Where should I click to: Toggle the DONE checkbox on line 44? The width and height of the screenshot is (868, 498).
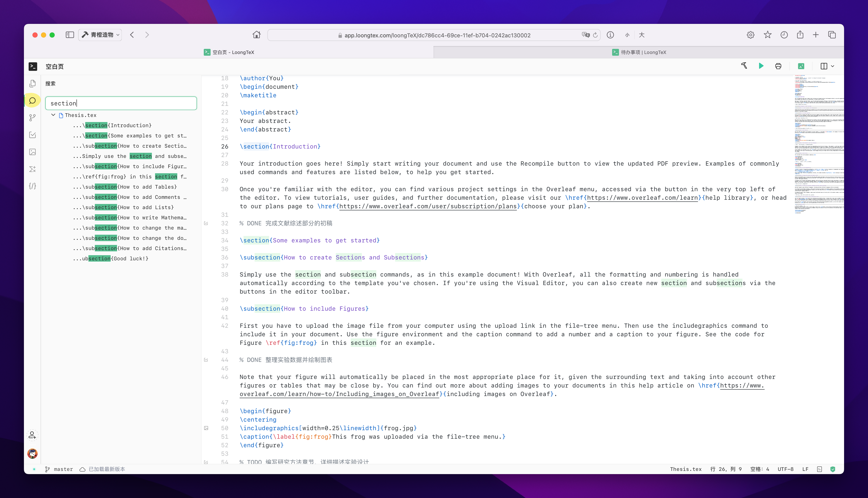pyautogui.click(x=206, y=360)
